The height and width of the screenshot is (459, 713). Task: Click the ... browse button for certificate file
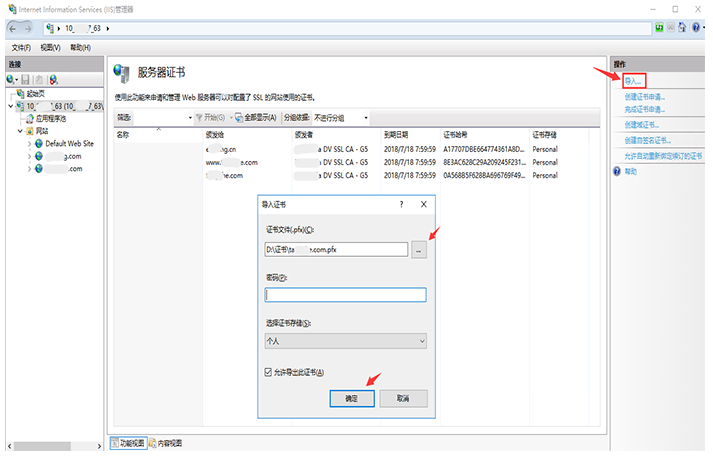419,249
